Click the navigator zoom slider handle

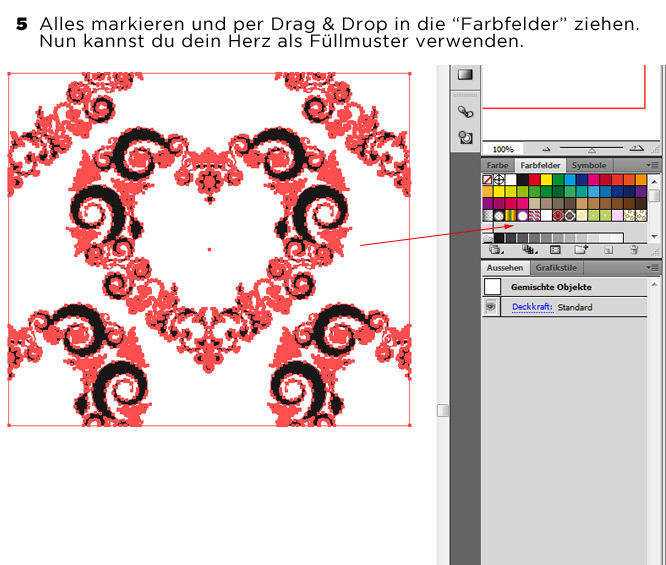591,149
